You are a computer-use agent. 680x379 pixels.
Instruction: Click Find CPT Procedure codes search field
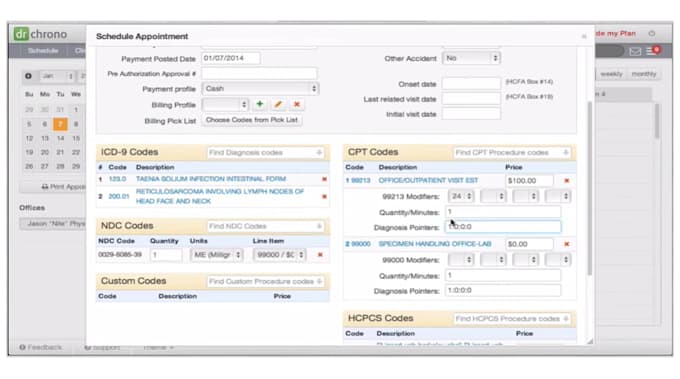(512, 153)
